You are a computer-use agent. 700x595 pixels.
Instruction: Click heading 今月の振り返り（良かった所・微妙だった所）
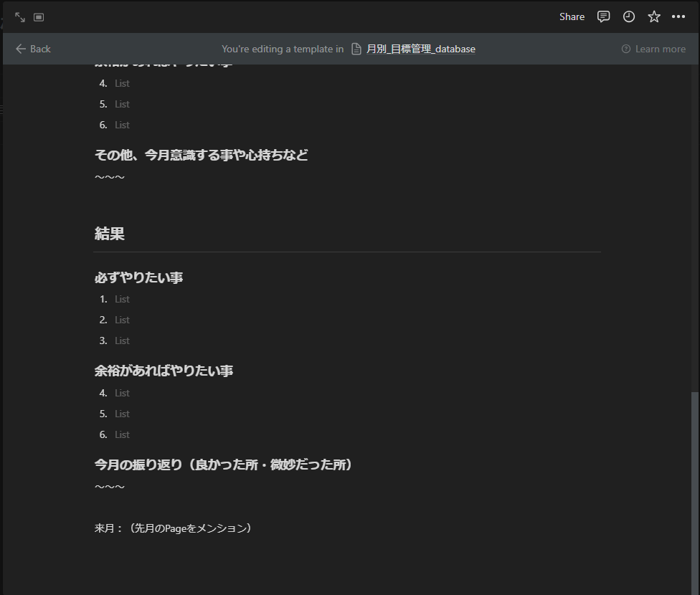(x=223, y=465)
